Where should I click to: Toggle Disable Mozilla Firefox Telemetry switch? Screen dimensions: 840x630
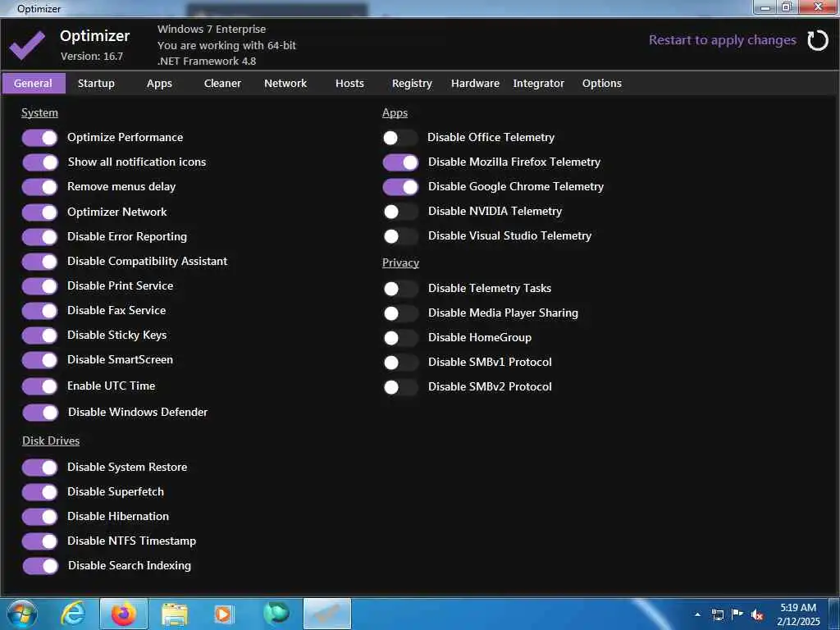(400, 162)
